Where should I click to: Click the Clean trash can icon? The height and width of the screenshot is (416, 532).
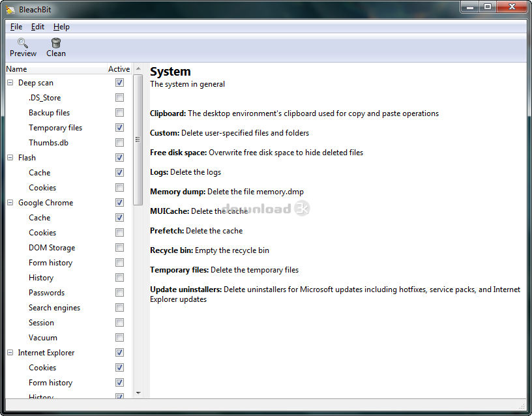pos(56,43)
